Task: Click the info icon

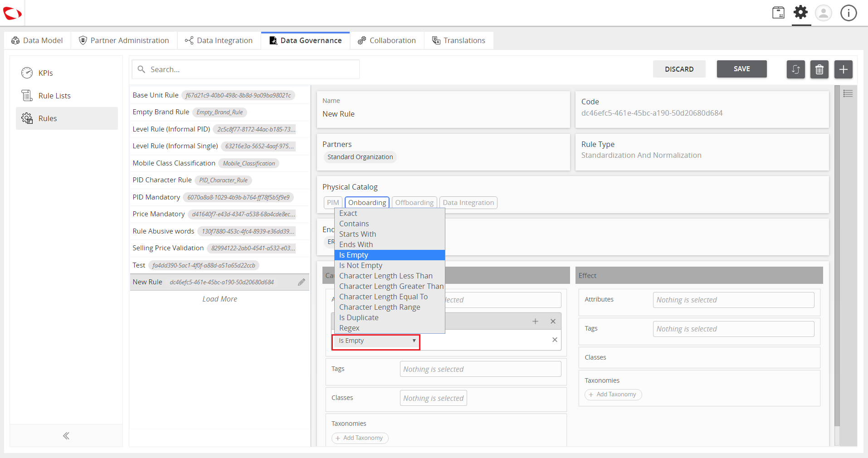Action: (x=848, y=13)
